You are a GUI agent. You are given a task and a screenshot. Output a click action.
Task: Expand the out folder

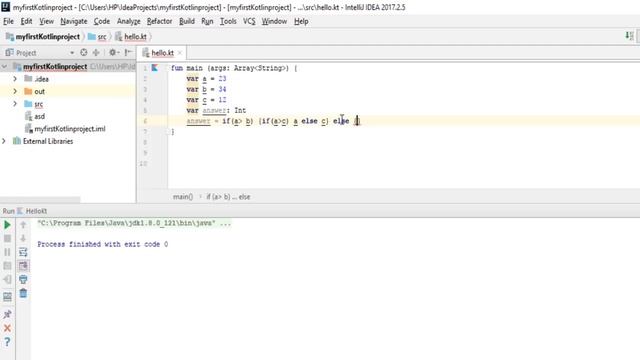tap(15, 91)
